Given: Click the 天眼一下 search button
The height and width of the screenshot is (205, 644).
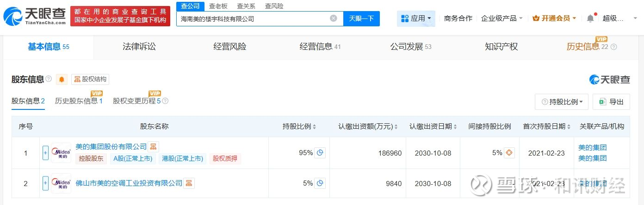Looking at the screenshot, I should click(x=361, y=18).
